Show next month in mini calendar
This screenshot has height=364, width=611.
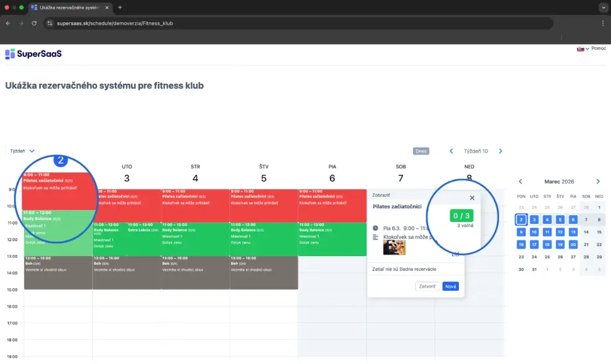pos(598,182)
